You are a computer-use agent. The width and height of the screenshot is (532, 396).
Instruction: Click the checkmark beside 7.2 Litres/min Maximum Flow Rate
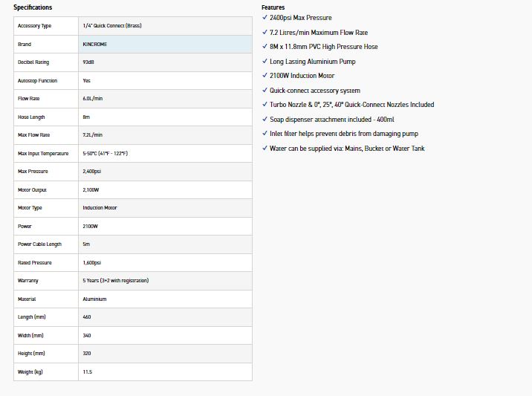click(x=265, y=33)
